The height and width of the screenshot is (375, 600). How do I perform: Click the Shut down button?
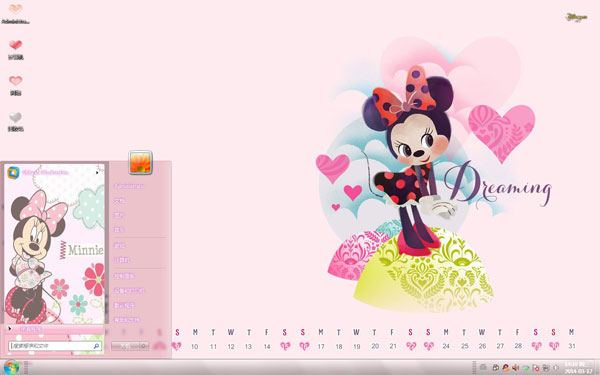click(x=125, y=346)
